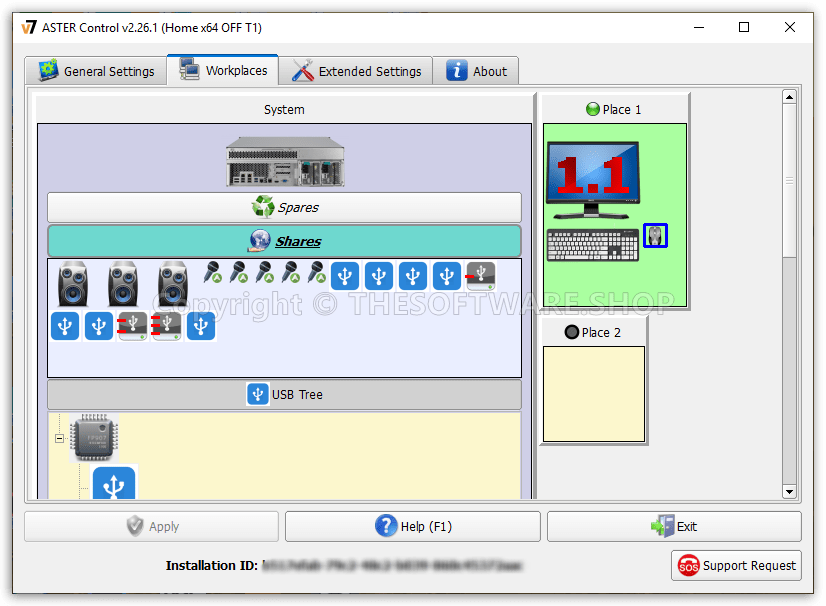The image size is (826, 606).
Task: Open Help (F1)
Action: 413,526
